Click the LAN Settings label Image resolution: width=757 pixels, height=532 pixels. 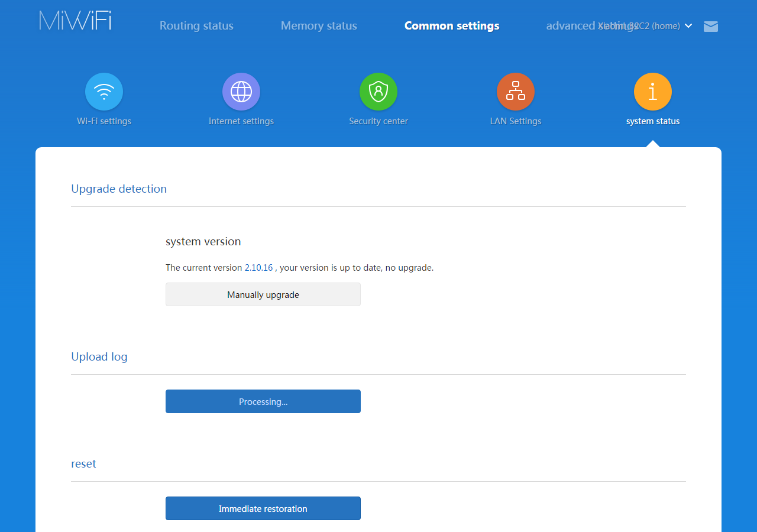pyautogui.click(x=516, y=121)
